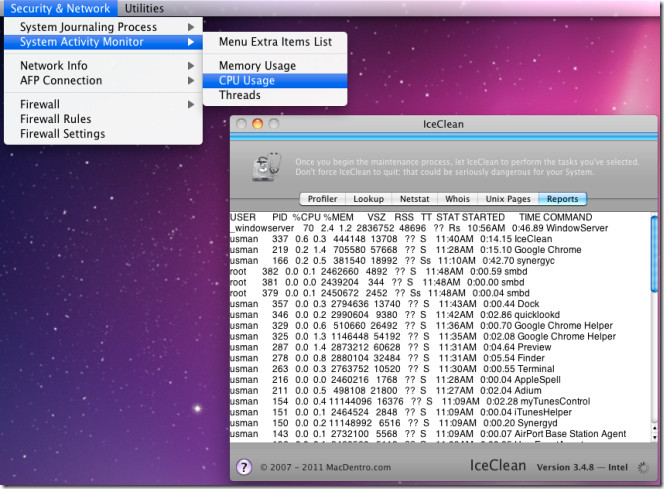Expand the AFP Connection submenu arrow

pos(191,80)
